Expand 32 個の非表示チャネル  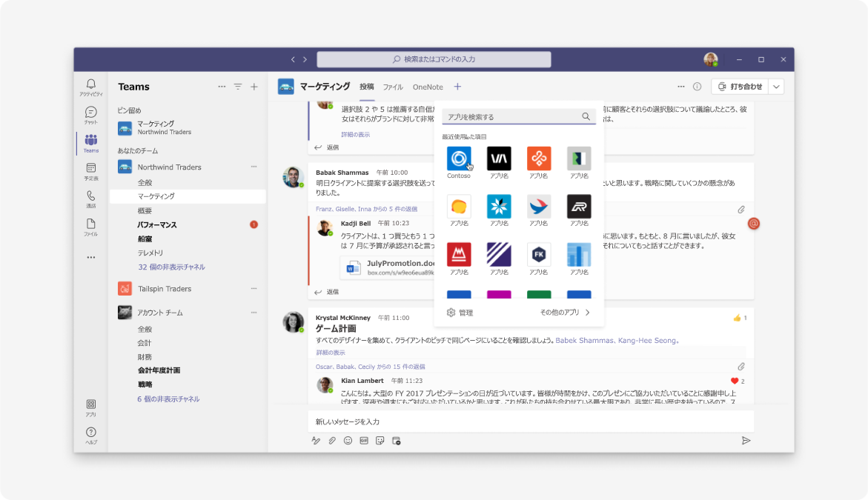click(x=172, y=267)
